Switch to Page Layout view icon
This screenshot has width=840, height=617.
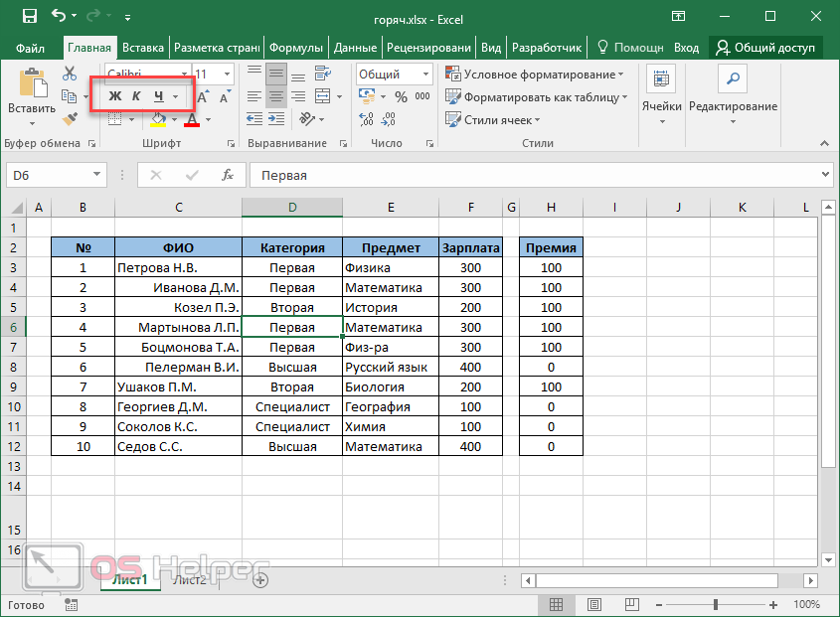[593, 604]
